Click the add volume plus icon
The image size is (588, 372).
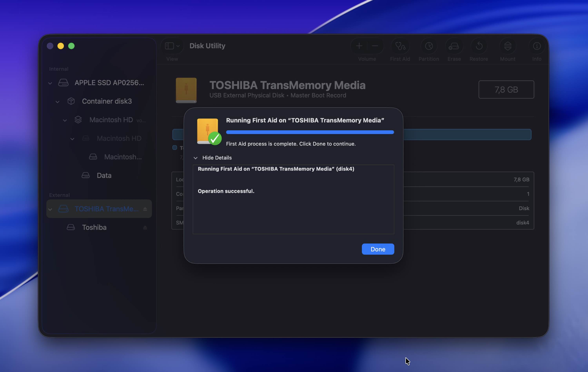point(359,46)
